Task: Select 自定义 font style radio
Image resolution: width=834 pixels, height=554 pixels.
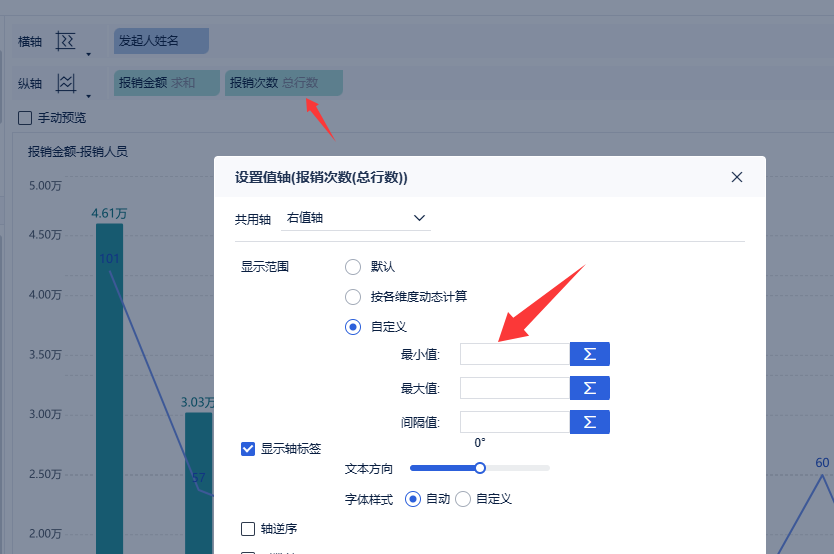Action: (x=463, y=499)
